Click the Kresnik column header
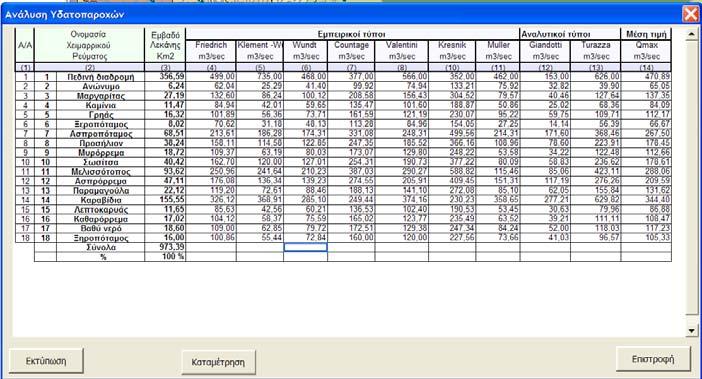This screenshot has height=379, width=702. 452,45
